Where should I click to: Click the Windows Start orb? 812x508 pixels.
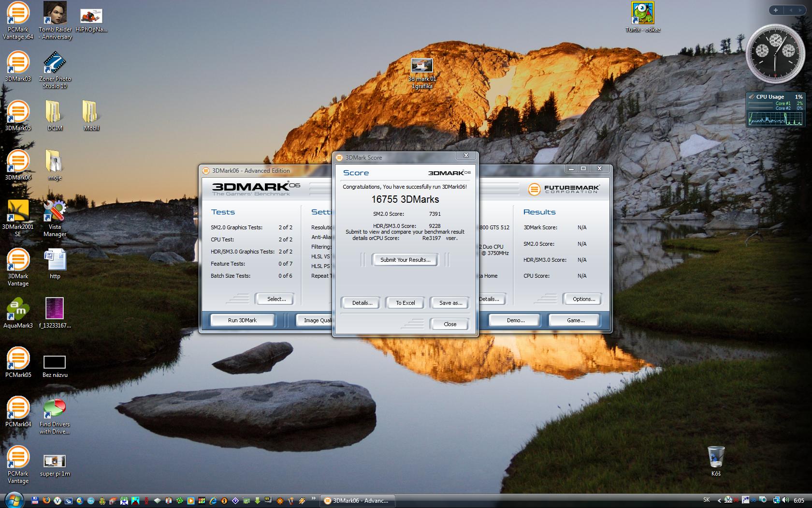[14, 500]
